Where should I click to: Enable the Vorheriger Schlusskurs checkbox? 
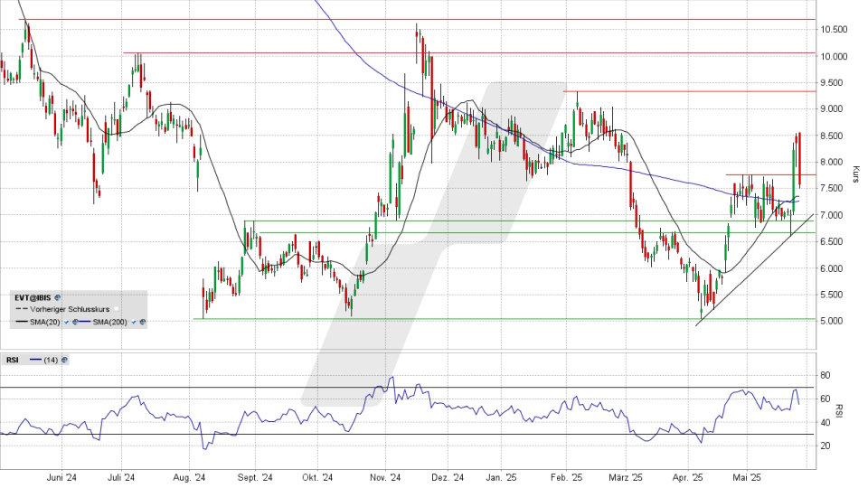pos(117,309)
